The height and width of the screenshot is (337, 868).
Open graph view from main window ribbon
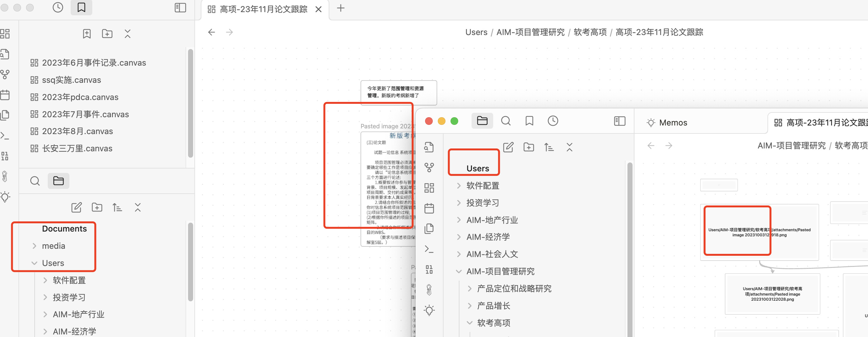click(x=5, y=74)
